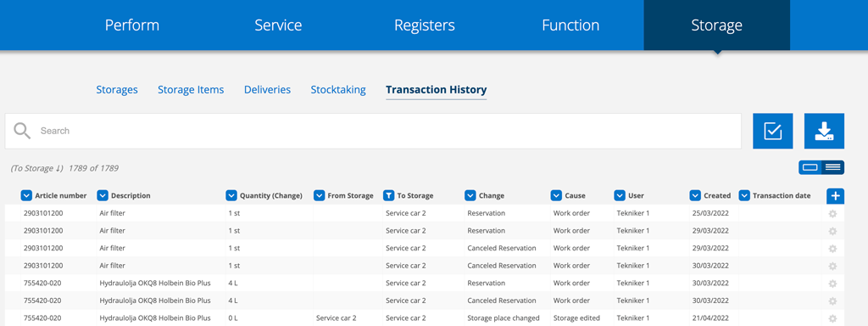Viewport: 868px width, 326px height.
Task: Click the download export button
Action: point(824,131)
